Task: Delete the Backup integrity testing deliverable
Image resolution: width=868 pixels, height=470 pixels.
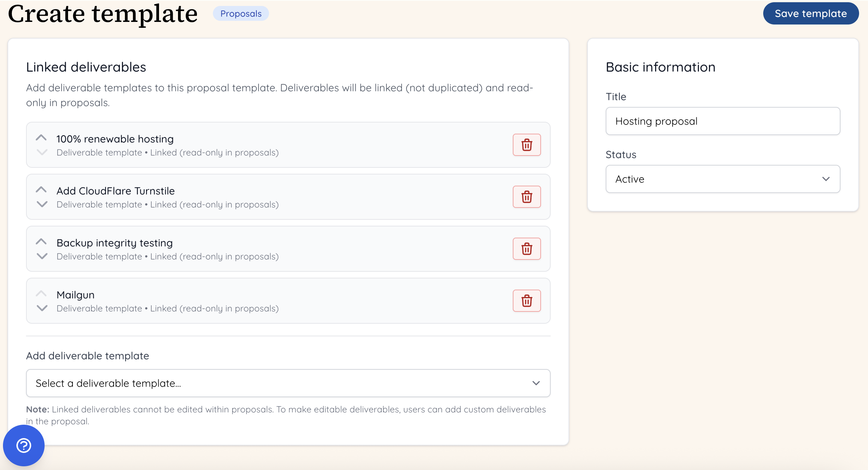Action: (x=527, y=249)
